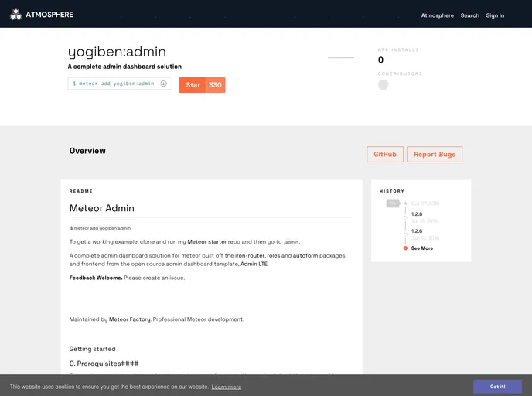Image resolution: width=532 pixels, height=396 pixels.
Task: Click the install sparkline chart
Action: click(x=341, y=58)
